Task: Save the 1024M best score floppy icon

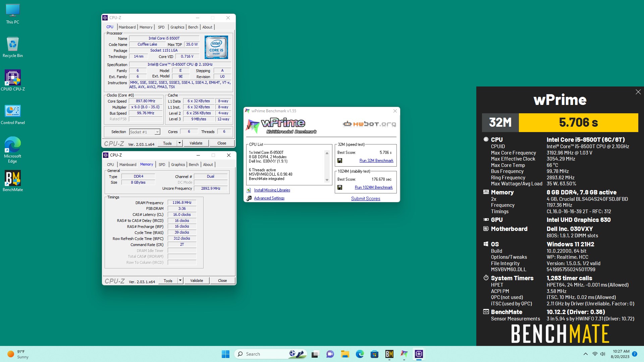Action: click(340, 187)
